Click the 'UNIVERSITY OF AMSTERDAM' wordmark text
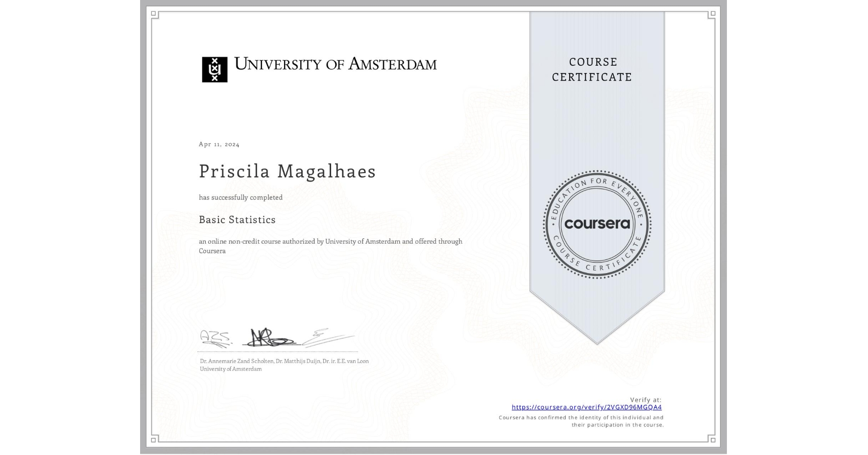The height and width of the screenshot is (455, 868). point(336,64)
